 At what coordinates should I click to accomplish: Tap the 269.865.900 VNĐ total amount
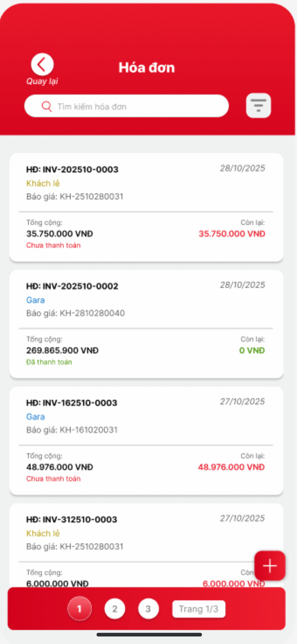[62, 351]
